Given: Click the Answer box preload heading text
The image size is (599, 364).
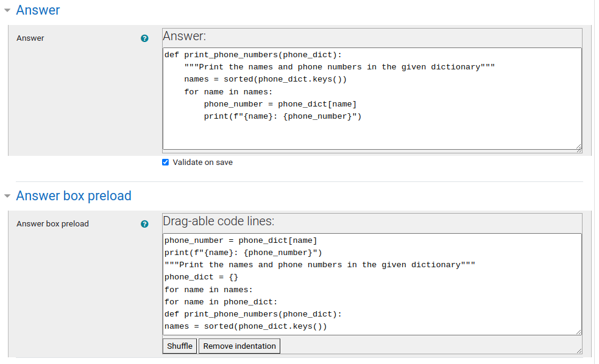Looking at the screenshot, I should tap(73, 196).
